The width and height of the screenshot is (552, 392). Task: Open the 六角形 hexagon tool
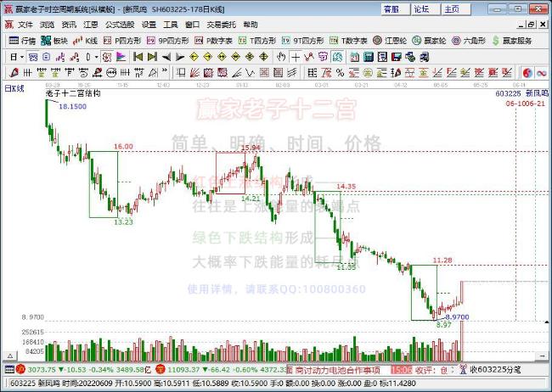469,41
